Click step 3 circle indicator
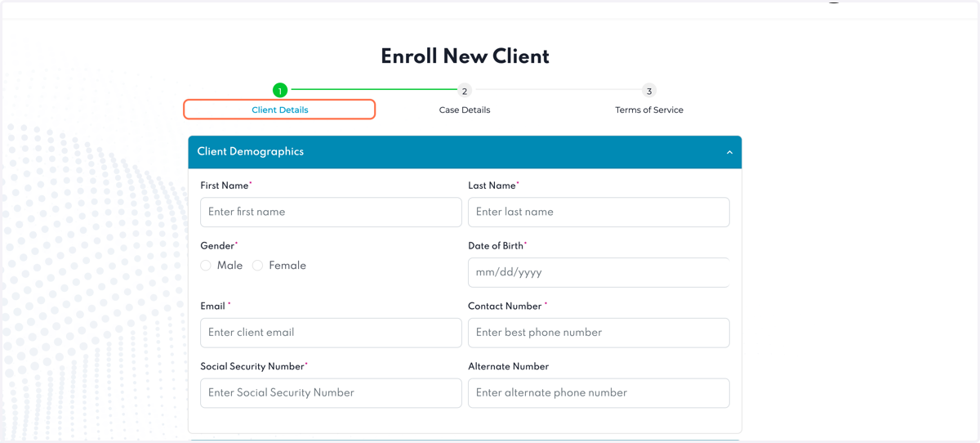The height and width of the screenshot is (443, 980). 649,91
